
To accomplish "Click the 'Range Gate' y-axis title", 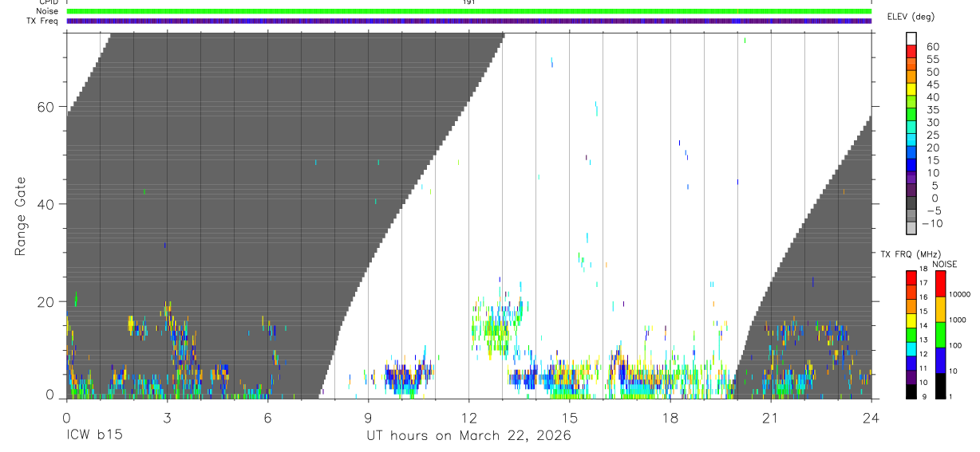I will [x=21, y=216].
